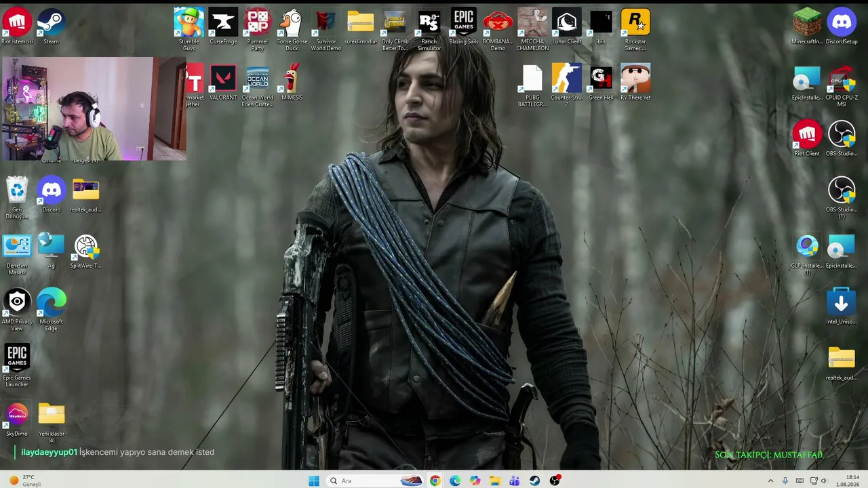Click the Ocean World Eden Crafters icon

(258, 85)
